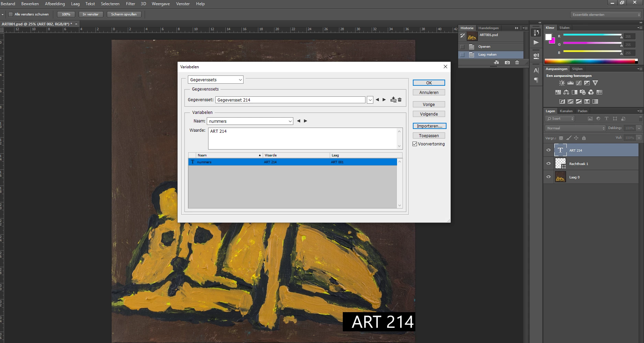Switch to the Kanalen tab

(566, 111)
